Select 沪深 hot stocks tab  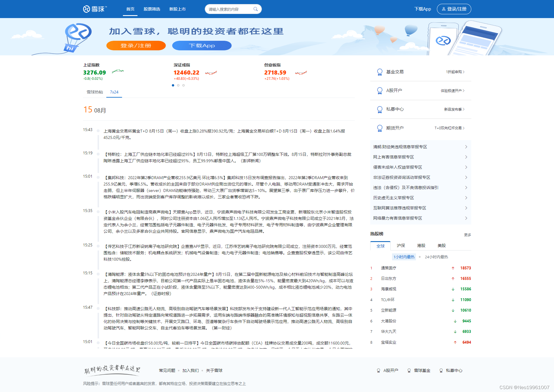401,246
